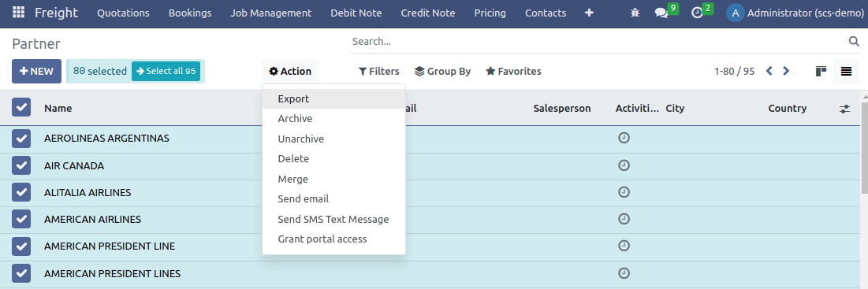The height and width of the screenshot is (289, 868).
Task: Open Job Management menu
Action: pyautogui.click(x=271, y=13)
